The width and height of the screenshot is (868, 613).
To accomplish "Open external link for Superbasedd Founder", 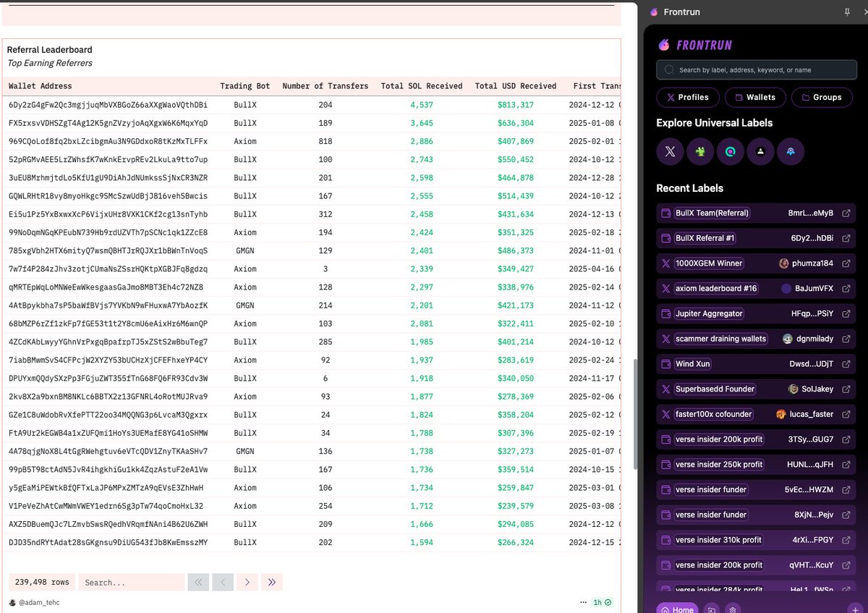I will pyautogui.click(x=846, y=389).
